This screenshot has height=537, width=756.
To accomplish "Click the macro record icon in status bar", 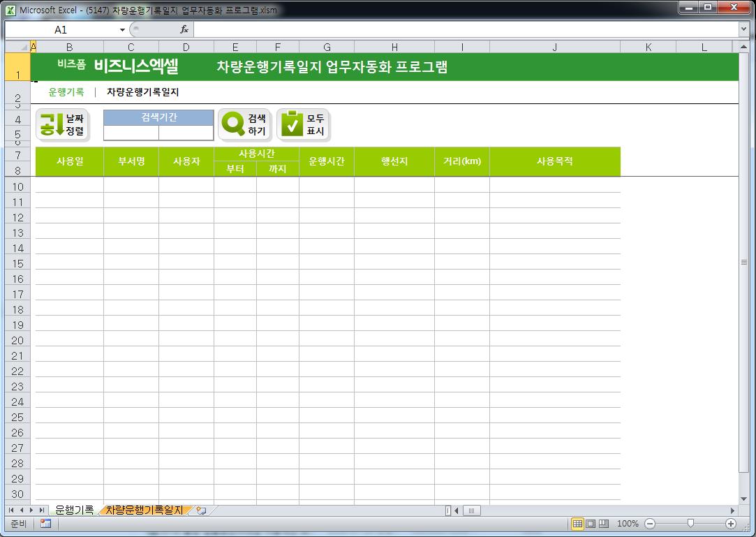I will [x=46, y=524].
